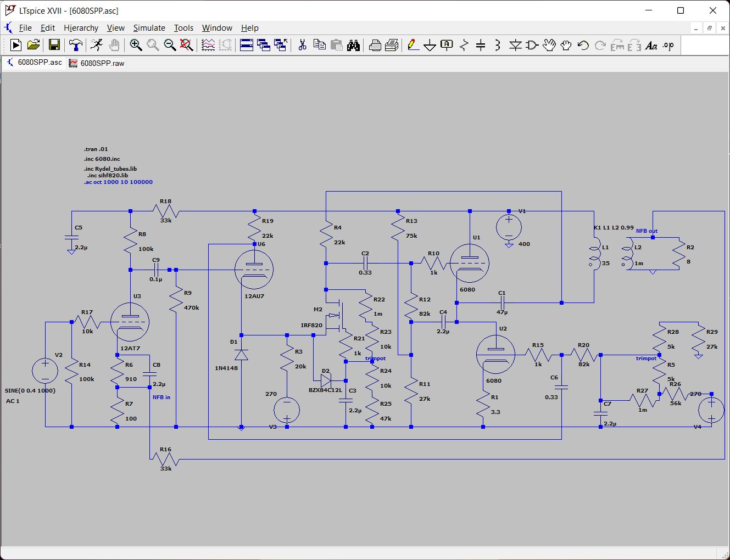Click the Tile Windows toolbar icon

[247, 45]
